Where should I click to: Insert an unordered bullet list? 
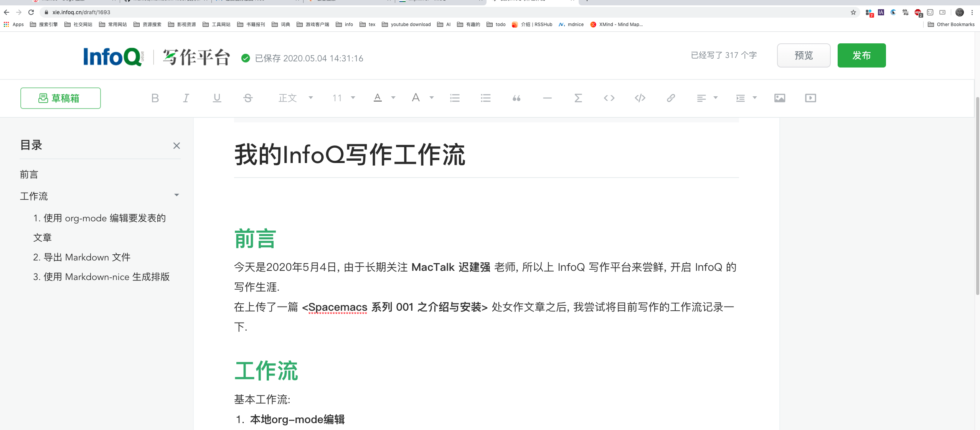click(x=486, y=98)
